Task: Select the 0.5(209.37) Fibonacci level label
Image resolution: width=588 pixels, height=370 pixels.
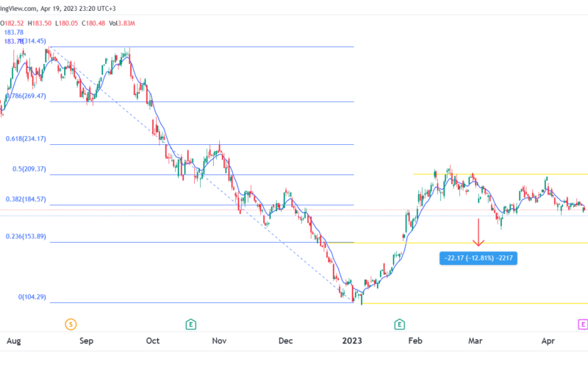Action: tap(29, 169)
